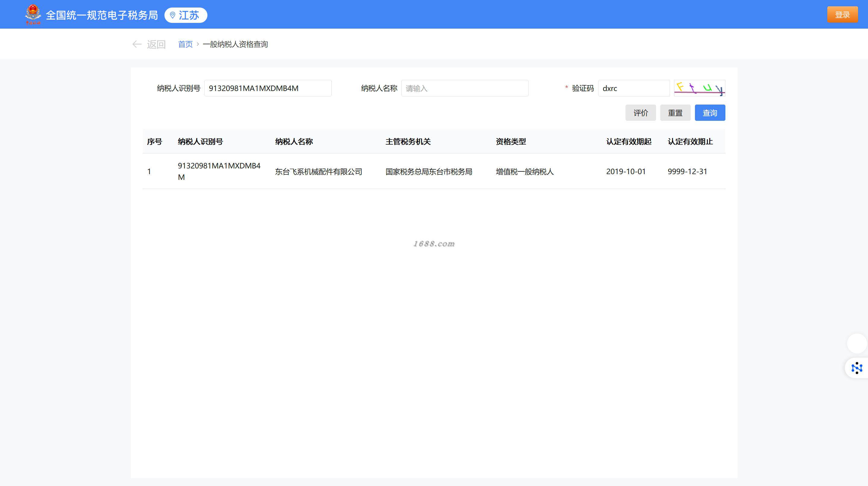Select the result row for 东台飞系机械配件有限公司
The height and width of the screenshot is (486, 868).
318,171
